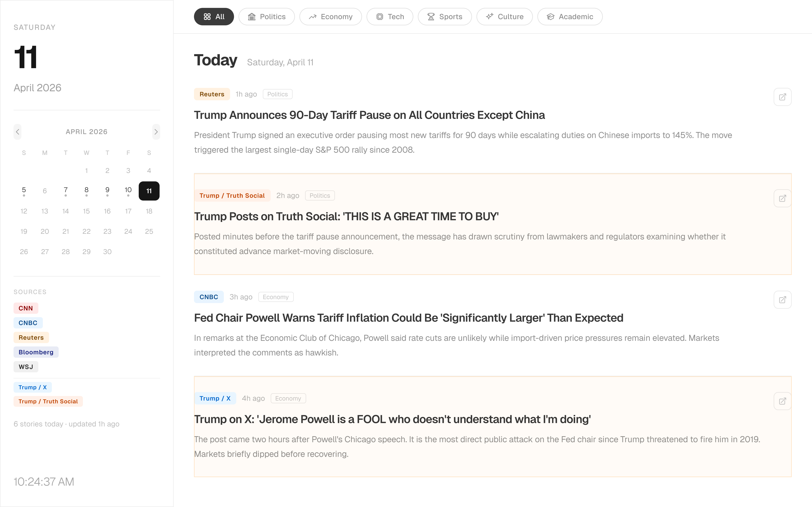Click the grid icon on the All filter
This screenshot has width=812, height=507.
tap(208, 17)
